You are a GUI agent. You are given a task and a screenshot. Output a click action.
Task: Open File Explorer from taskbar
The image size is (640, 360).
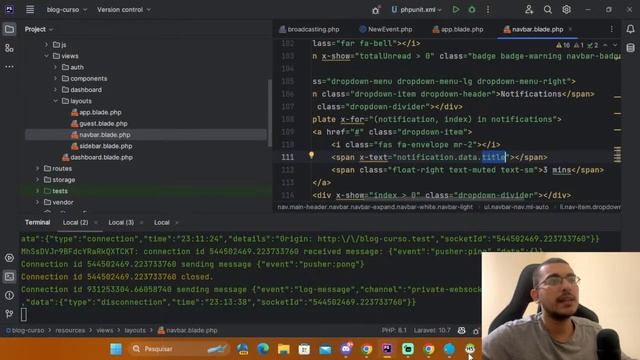(284, 349)
